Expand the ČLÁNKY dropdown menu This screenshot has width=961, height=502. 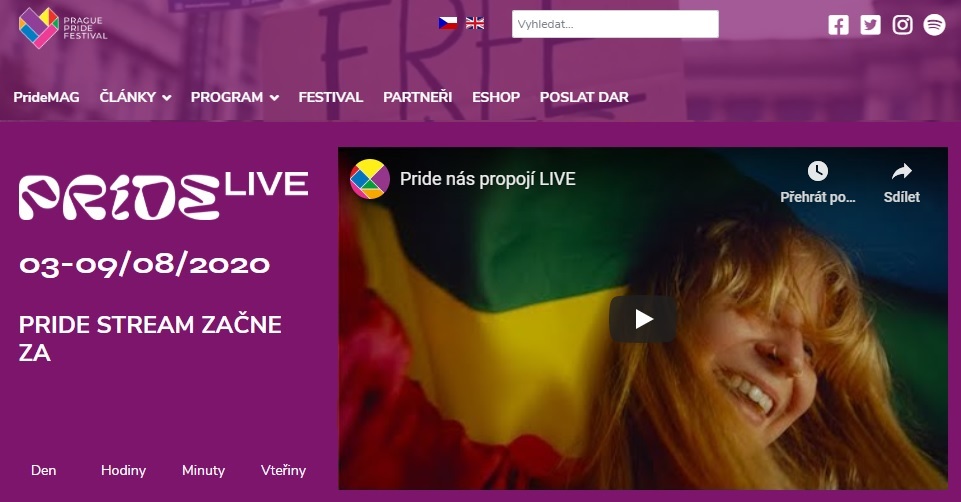(135, 97)
